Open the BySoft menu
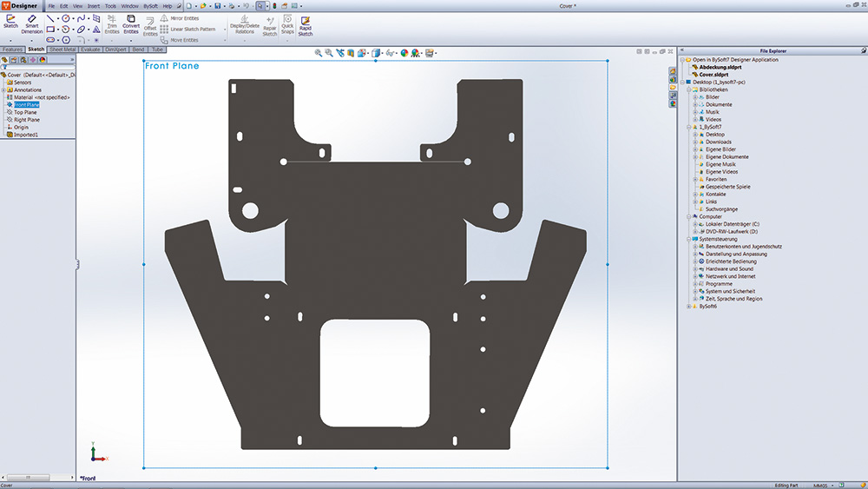Viewport: 868px width, 489px height. coord(150,6)
